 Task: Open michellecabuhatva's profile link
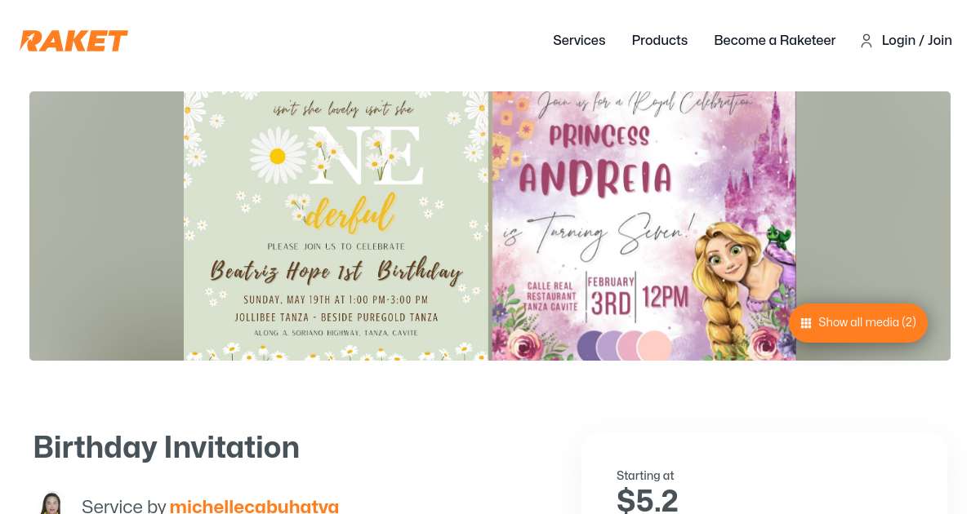click(x=254, y=506)
